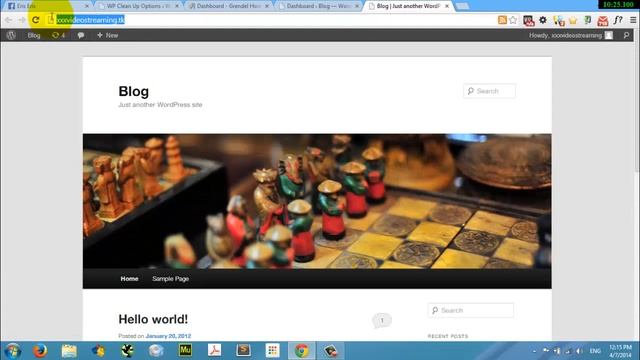Click the chess pieces header image
Viewport: 640px width, 360px height.
[317, 201]
